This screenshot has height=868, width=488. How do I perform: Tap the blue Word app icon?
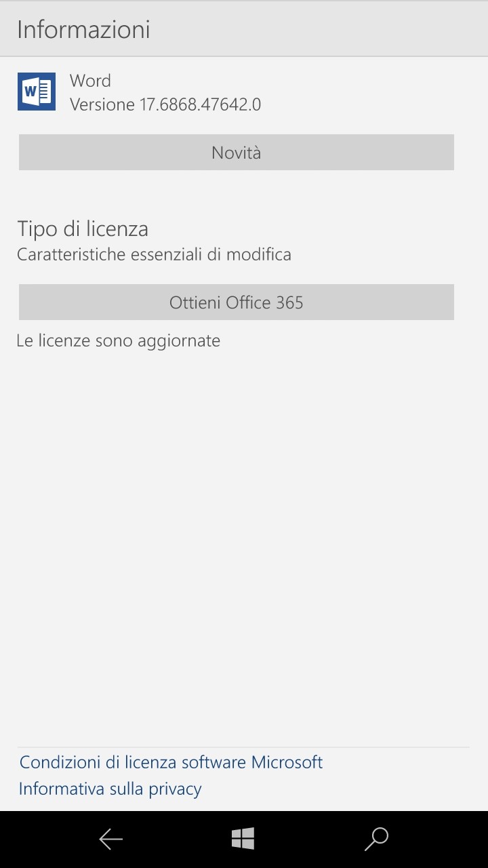click(37, 92)
